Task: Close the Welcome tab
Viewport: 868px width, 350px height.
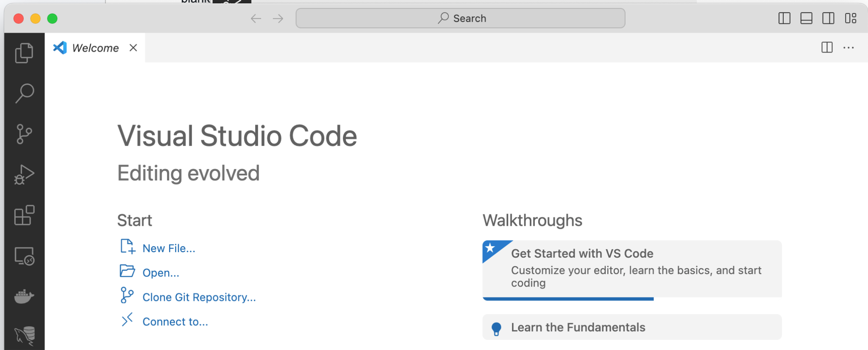Action: pos(134,48)
